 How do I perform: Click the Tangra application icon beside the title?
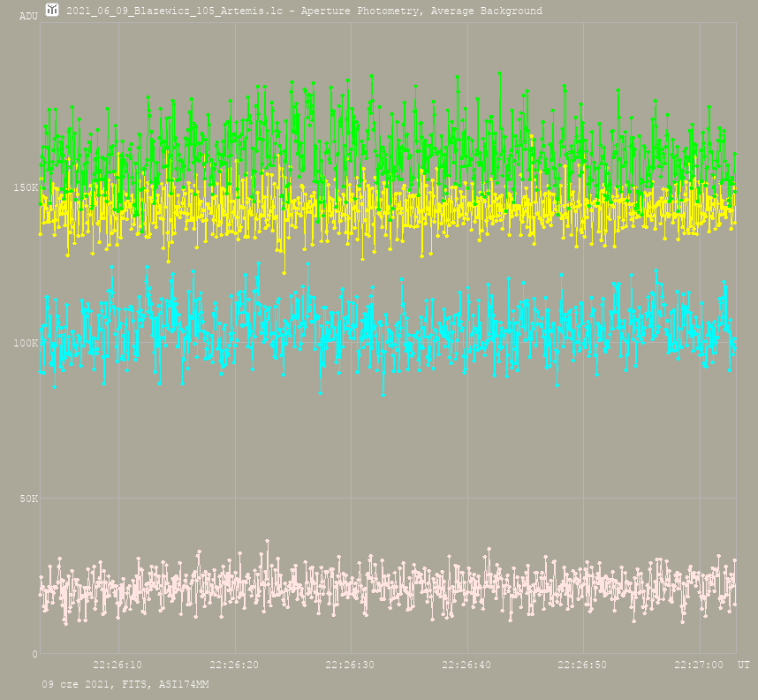point(52,9)
